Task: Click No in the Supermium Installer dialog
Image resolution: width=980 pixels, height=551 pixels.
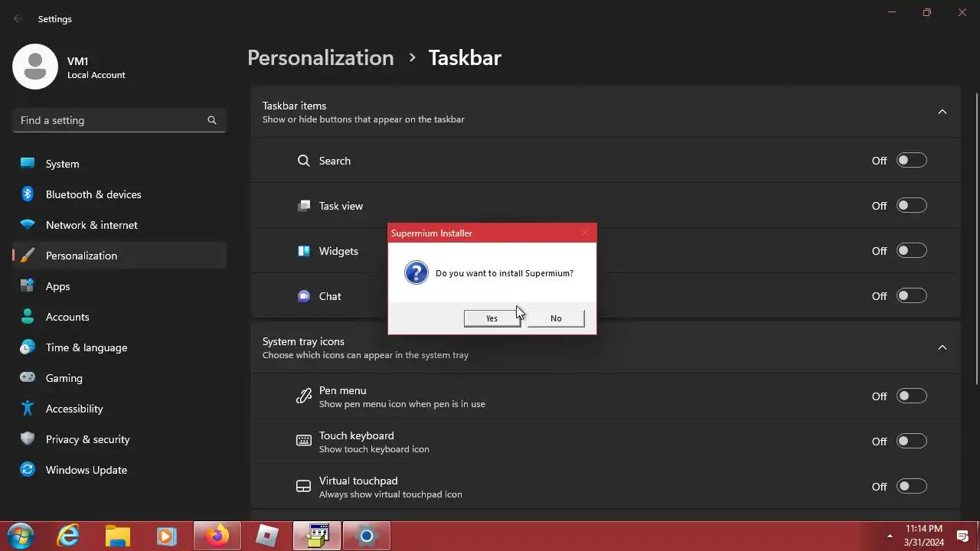Action: 556,318
